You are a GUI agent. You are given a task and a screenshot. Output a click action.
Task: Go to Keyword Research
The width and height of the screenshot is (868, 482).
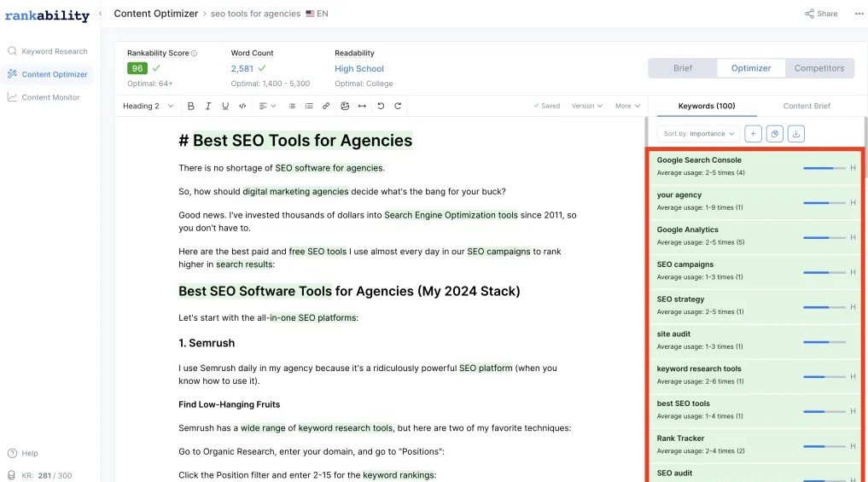coord(48,51)
